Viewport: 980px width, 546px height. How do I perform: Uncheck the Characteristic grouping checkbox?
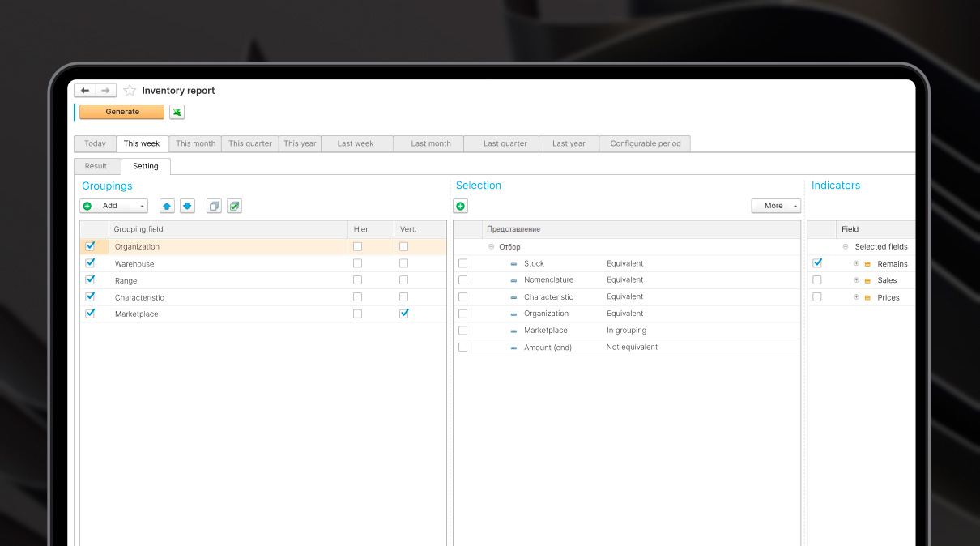click(x=90, y=296)
